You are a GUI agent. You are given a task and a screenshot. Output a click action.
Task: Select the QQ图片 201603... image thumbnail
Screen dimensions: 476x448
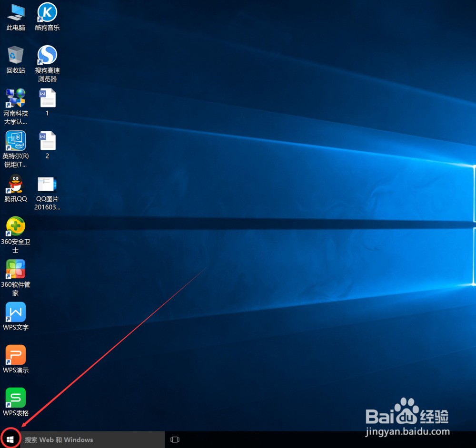[x=47, y=184]
